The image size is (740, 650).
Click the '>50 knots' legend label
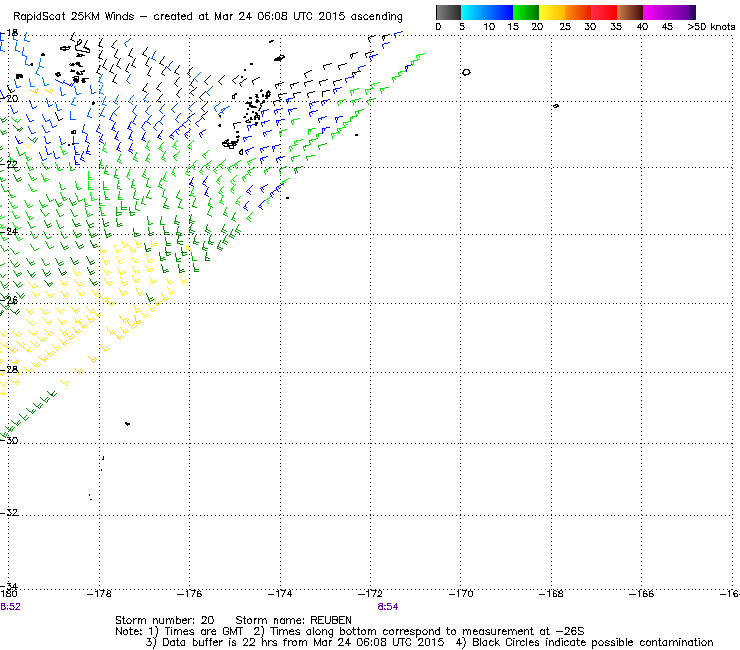coord(711,27)
